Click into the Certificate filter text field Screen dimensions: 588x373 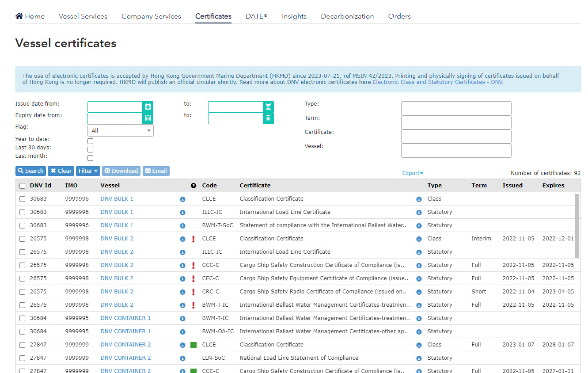(x=456, y=136)
